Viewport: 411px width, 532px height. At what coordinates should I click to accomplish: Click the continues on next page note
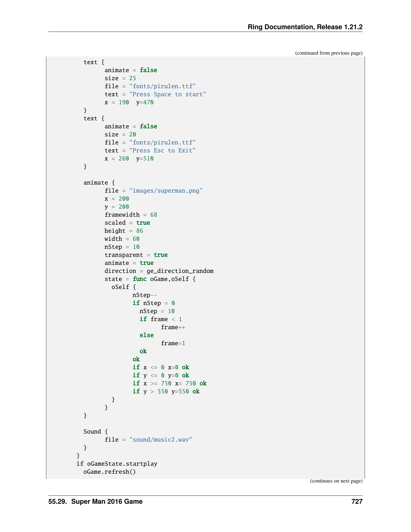336,481
